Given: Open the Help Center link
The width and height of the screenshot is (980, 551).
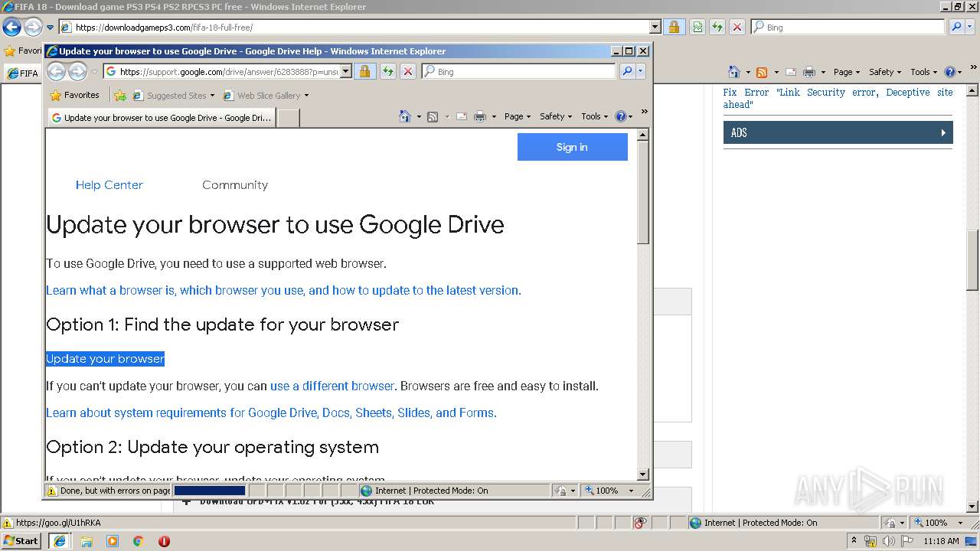Looking at the screenshot, I should point(109,185).
